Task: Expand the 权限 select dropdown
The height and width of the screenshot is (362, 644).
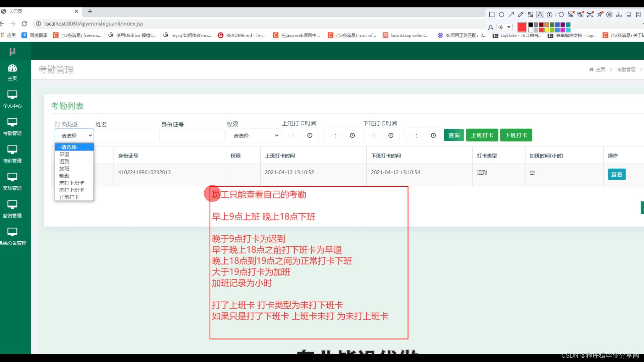Action: pyautogui.click(x=254, y=135)
